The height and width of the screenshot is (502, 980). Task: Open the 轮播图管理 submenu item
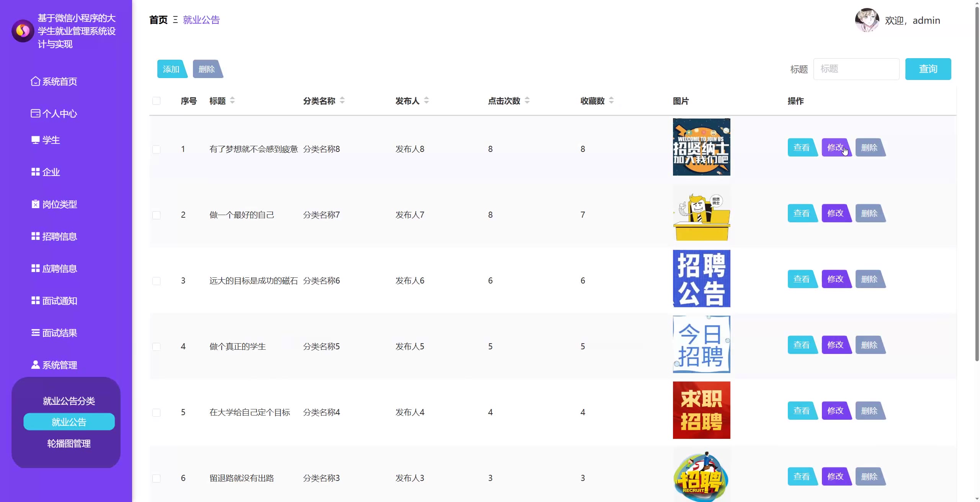[x=69, y=444]
